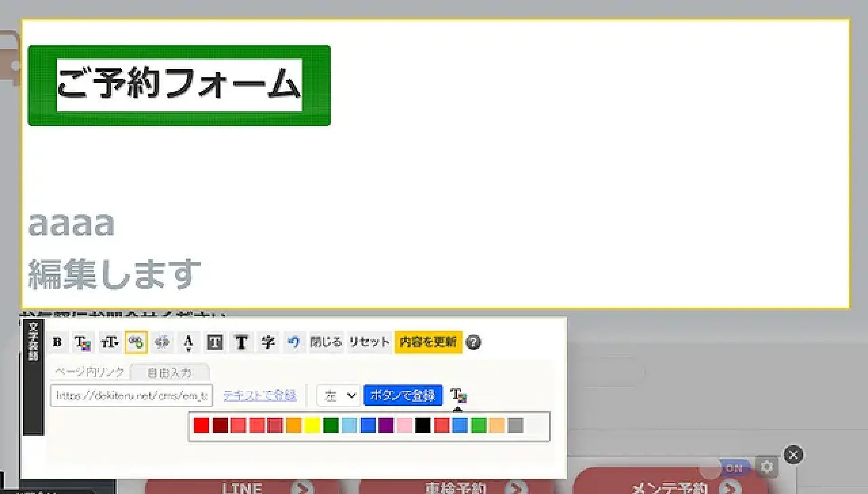
Task: Open the help question mark icon
Action: [x=473, y=342]
